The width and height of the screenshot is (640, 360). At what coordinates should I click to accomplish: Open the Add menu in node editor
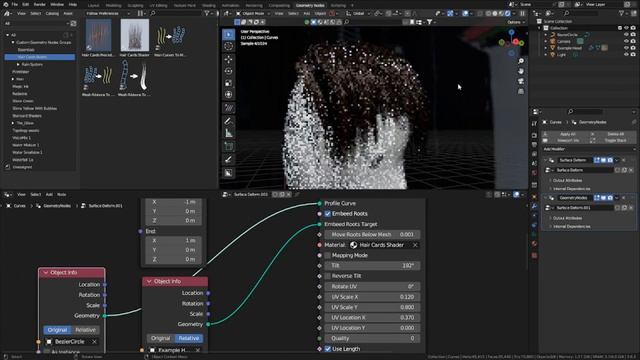tap(49, 195)
